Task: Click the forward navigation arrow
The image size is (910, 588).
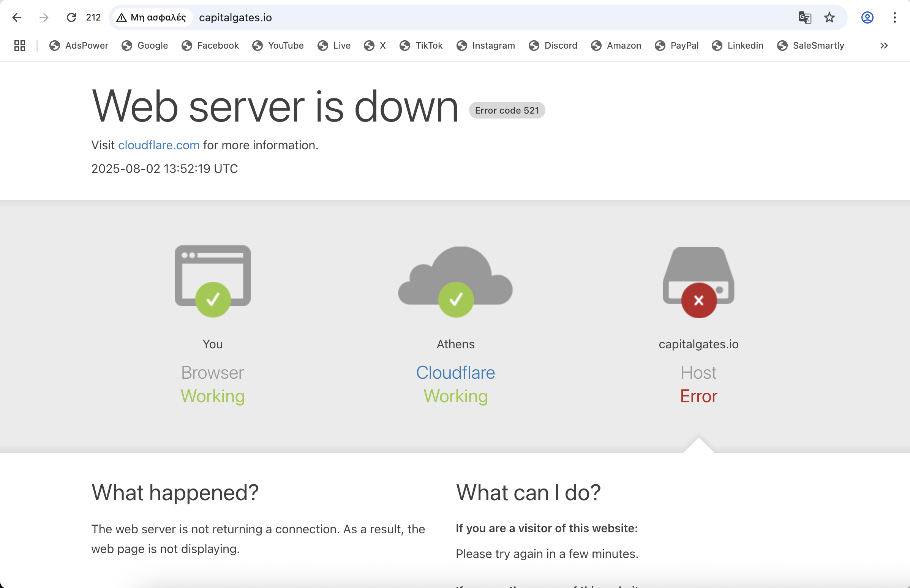Action: (x=44, y=17)
